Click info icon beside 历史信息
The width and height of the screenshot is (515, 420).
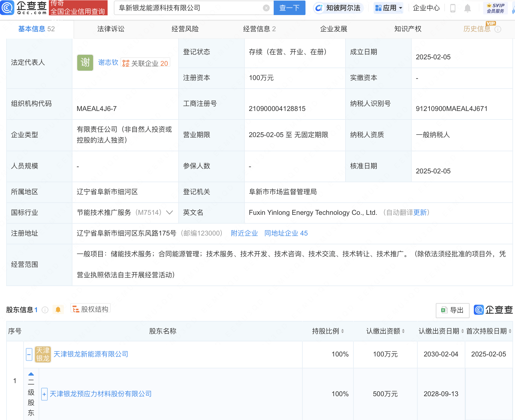point(498,29)
